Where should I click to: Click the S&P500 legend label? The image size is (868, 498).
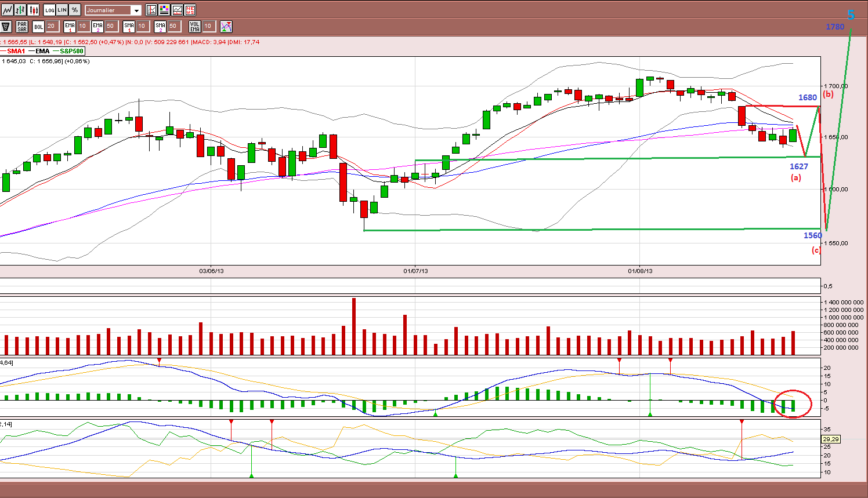coord(71,51)
